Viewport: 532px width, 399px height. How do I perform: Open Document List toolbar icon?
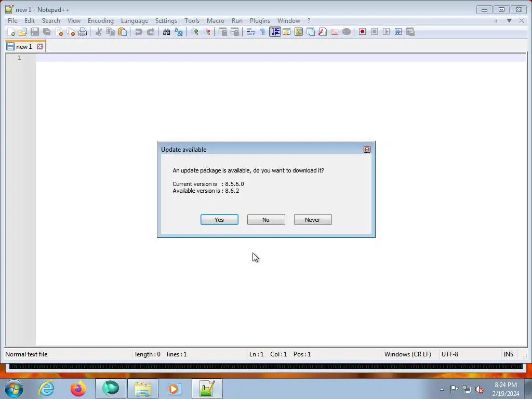(x=311, y=32)
